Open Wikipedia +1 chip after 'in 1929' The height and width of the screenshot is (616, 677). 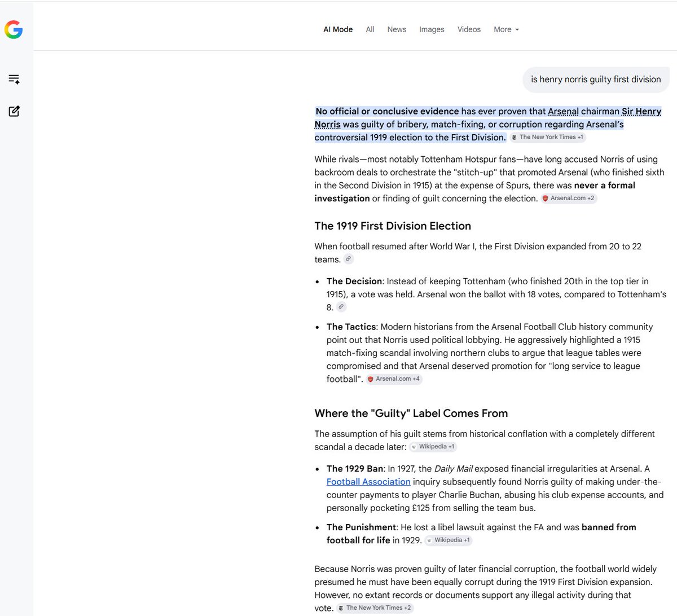449,540
